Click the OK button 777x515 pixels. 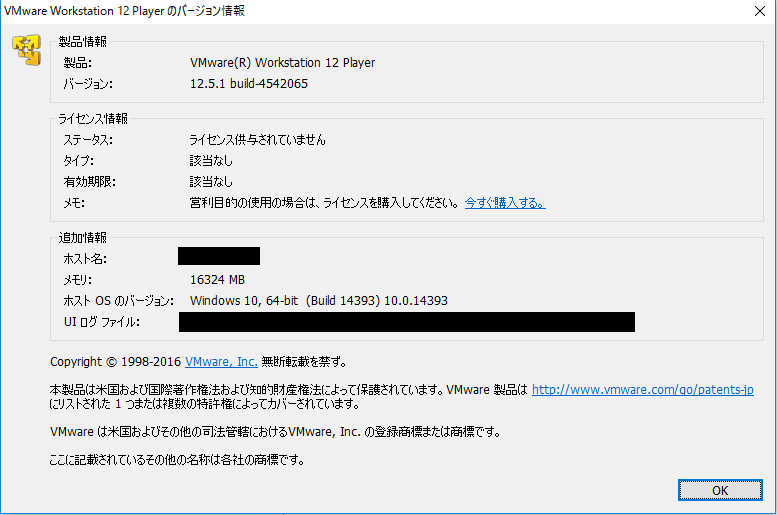click(x=720, y=490)
